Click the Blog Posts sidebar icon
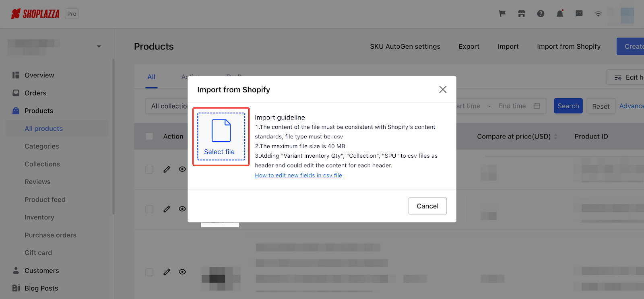The image size is (644, 299). pos(16,288)
